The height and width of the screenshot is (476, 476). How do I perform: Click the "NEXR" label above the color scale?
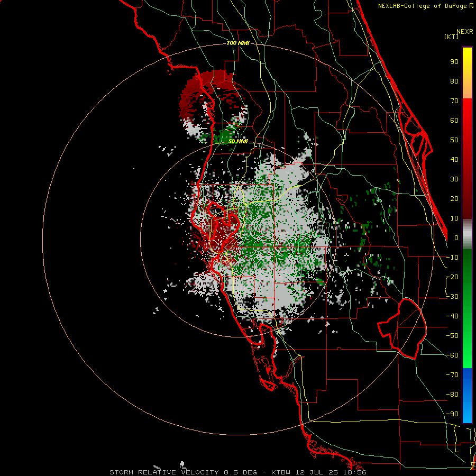465,32
